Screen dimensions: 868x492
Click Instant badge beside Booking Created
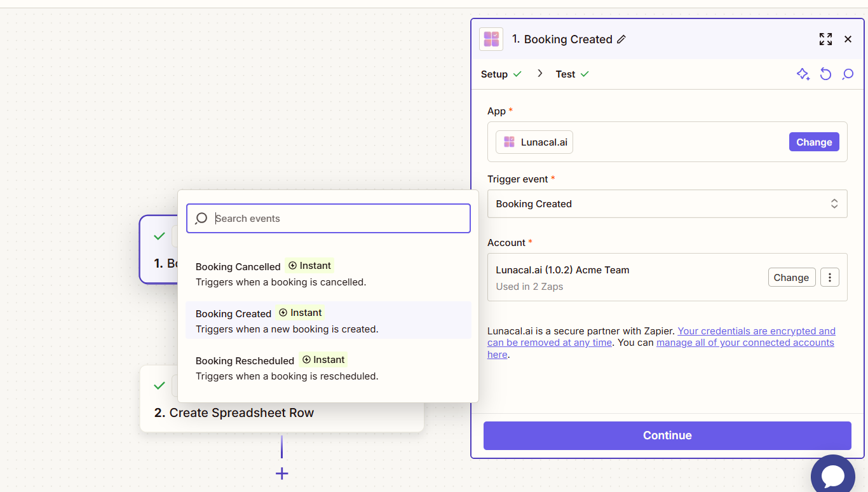[x=301, y=313]
